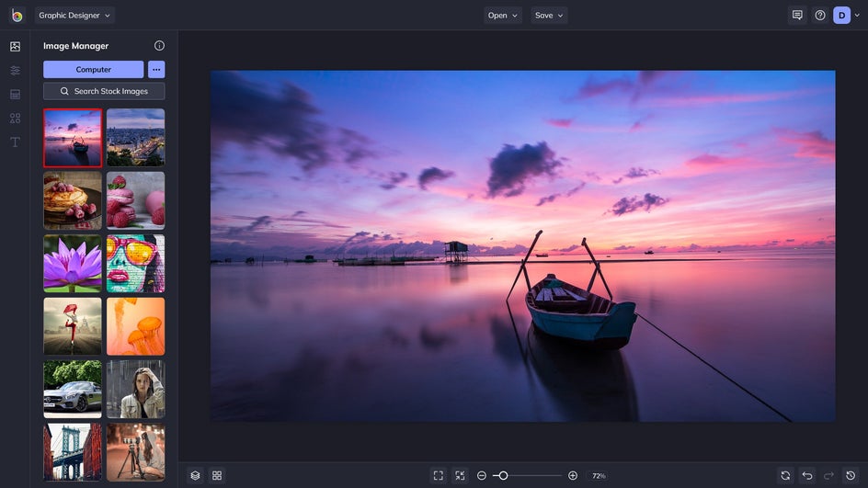Select the woman in jacket thumbnail
The height and width of the screenshot is (488, 868).
tap(136, 390)
